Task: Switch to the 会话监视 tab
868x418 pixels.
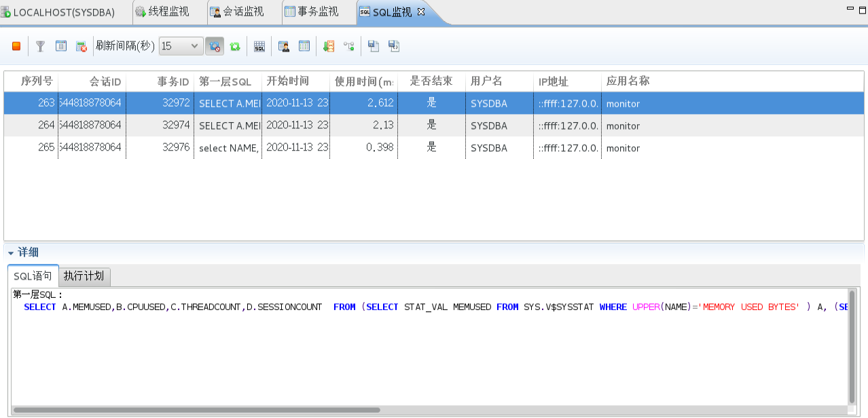Action: (x=236, y=12)
